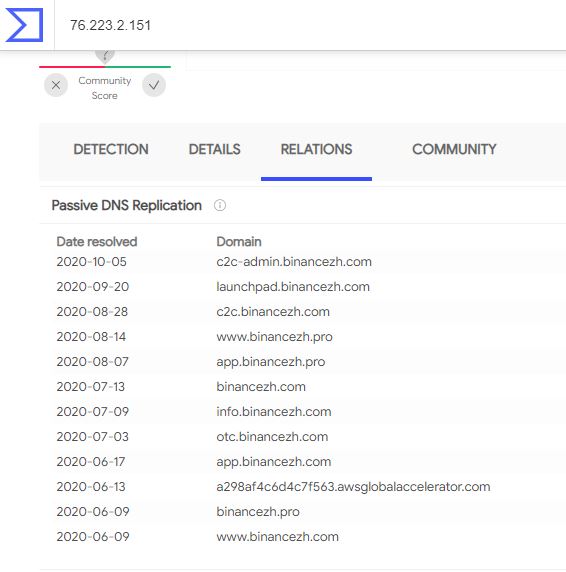Open the launchpad.binancezh.com domain link
The image size is (566, 572).
click(293, 287)
